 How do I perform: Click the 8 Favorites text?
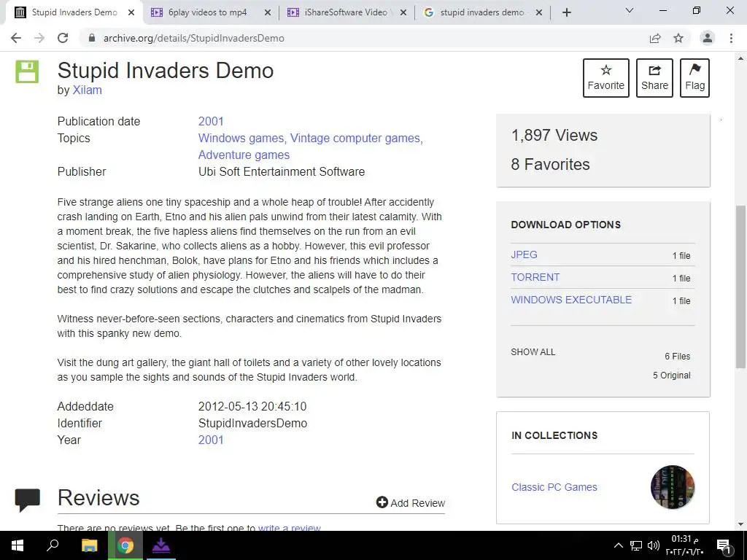[x=550, y=164]
